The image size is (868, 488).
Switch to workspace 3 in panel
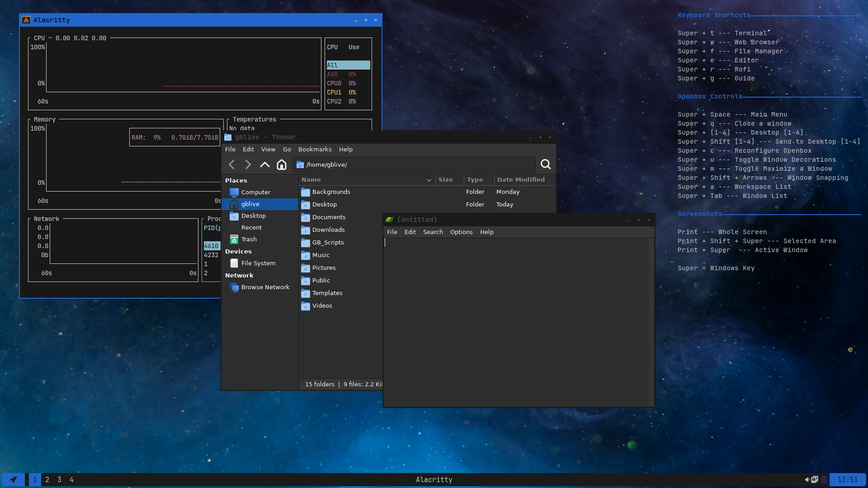point(59,479)
